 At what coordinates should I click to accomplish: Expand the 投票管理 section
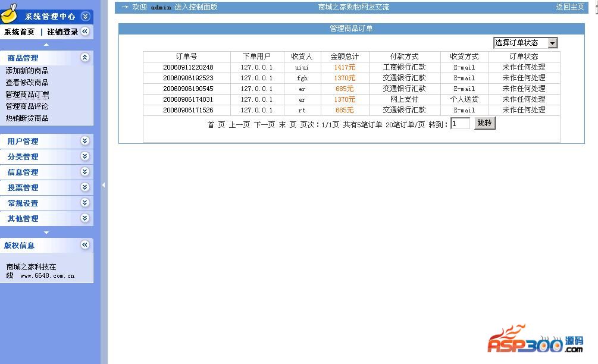[x=84, y=187]
